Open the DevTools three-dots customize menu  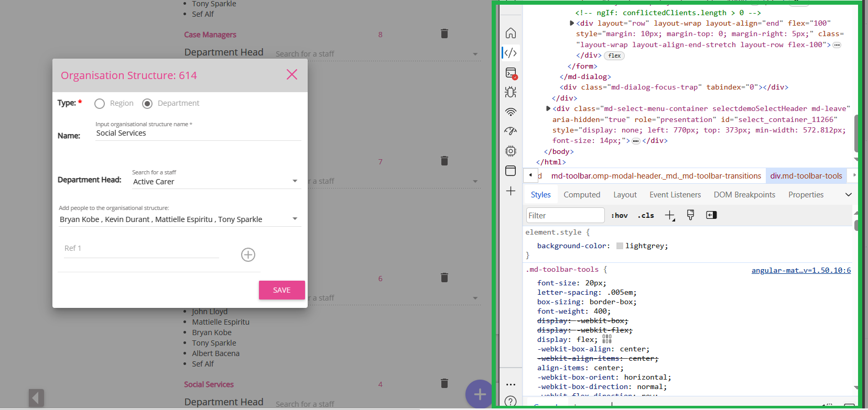click(511, 384)
